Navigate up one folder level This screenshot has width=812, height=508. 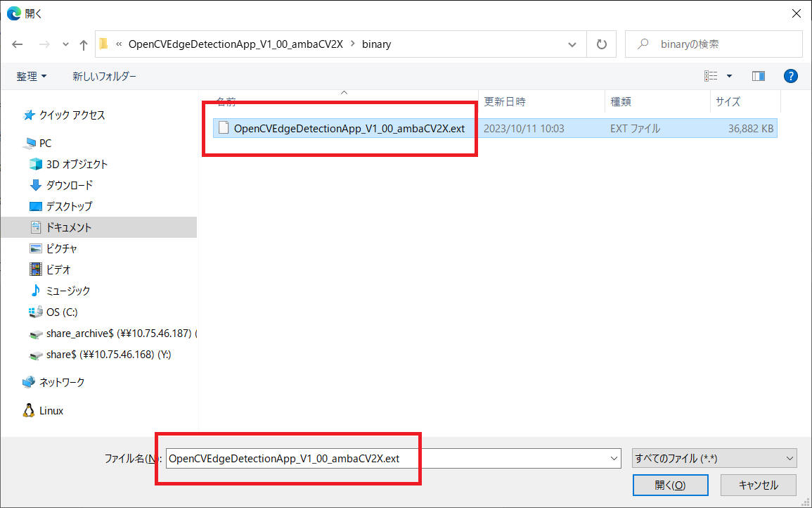pyautogui.click(x=82, y=44)
